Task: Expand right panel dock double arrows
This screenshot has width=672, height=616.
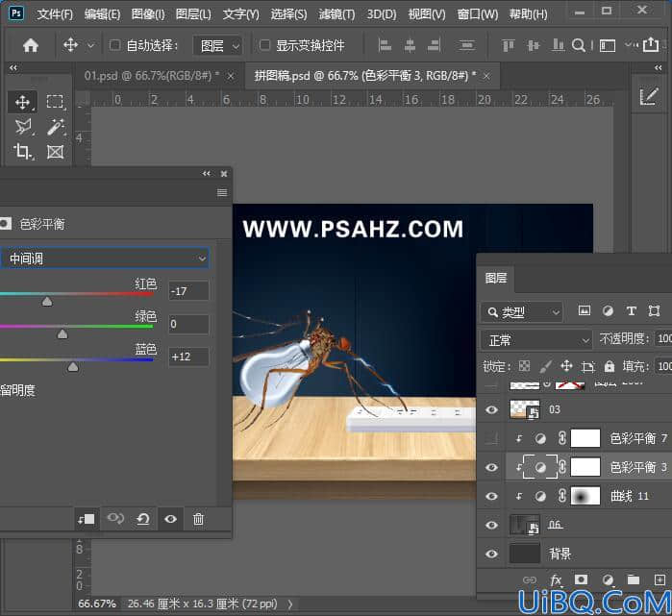Action: 658,67
